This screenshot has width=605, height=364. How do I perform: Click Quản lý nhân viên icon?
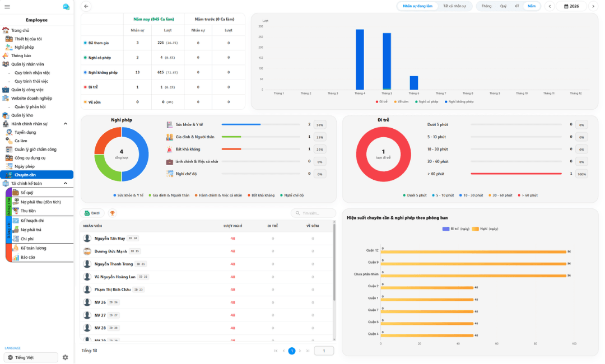pyautogui.click(x=6, y=64)
